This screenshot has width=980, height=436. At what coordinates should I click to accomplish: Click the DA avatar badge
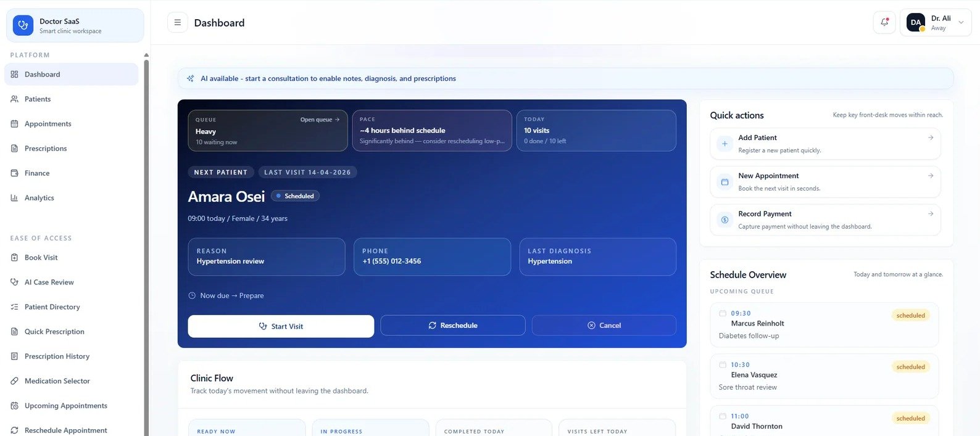click(916, 22)
